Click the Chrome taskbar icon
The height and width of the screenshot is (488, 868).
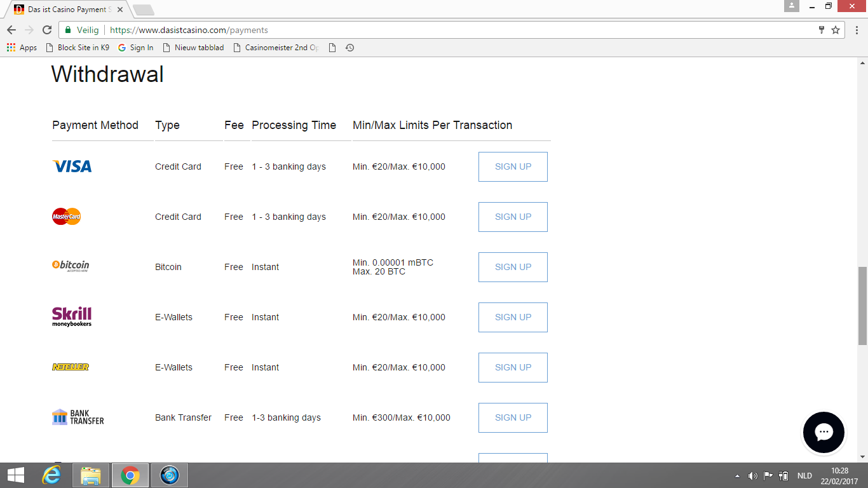[x=130, y=475]
